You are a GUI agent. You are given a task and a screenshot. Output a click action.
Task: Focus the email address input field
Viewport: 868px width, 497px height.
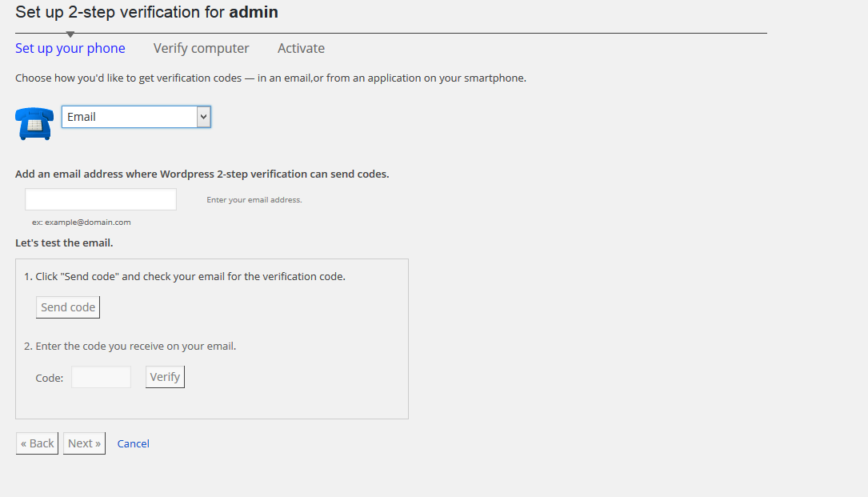[101, 199]
